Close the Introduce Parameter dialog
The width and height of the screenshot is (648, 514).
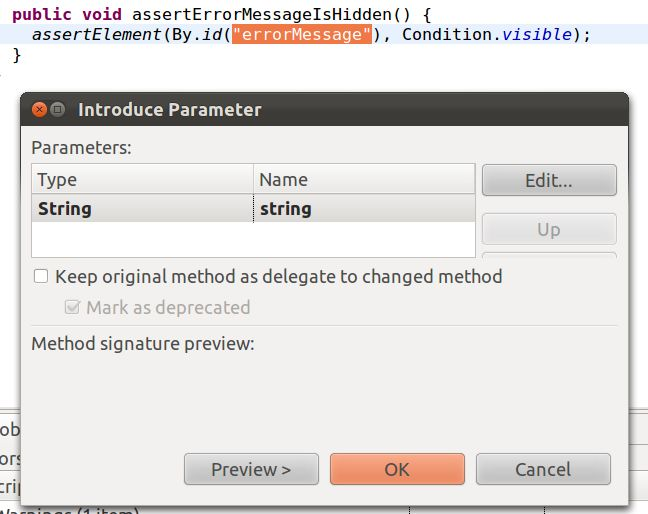[40, 110]
